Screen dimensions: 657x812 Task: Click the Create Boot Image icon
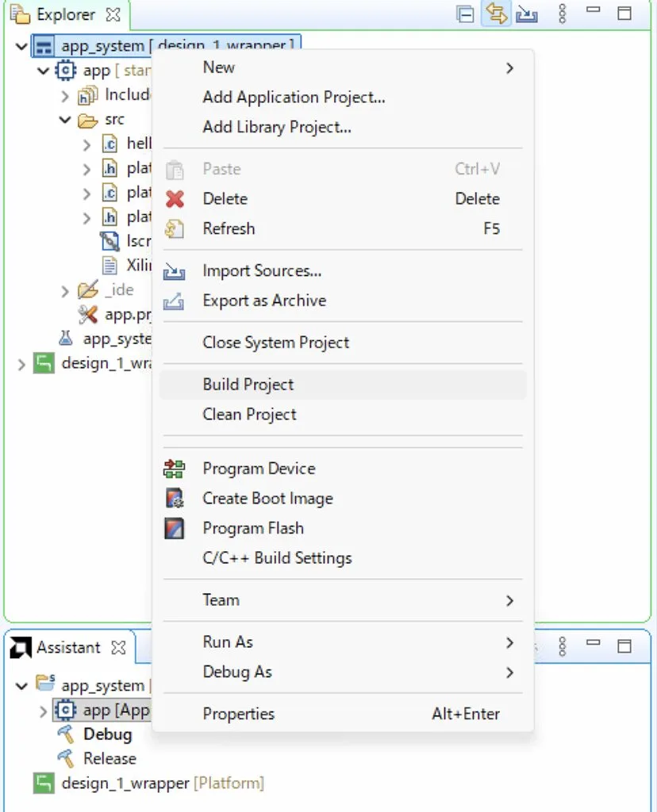pos(174,499)
